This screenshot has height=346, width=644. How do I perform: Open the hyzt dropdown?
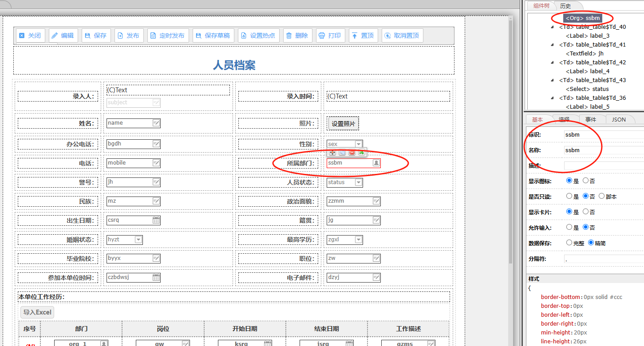(138, 239)
